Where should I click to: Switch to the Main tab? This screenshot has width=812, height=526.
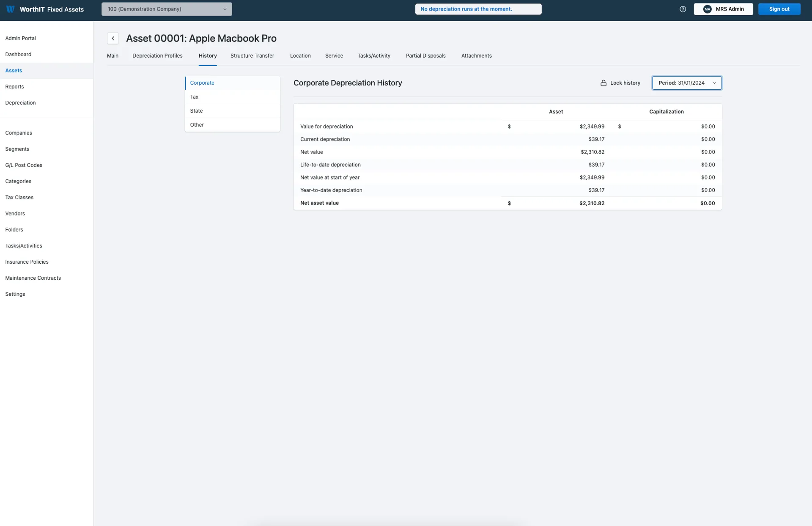pos(112,56)
